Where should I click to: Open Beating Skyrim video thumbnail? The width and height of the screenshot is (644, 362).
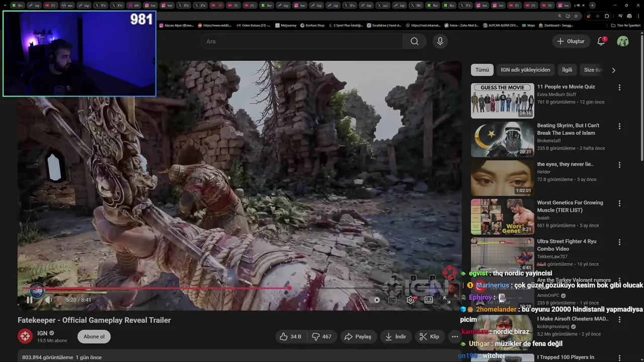(502, 139)
